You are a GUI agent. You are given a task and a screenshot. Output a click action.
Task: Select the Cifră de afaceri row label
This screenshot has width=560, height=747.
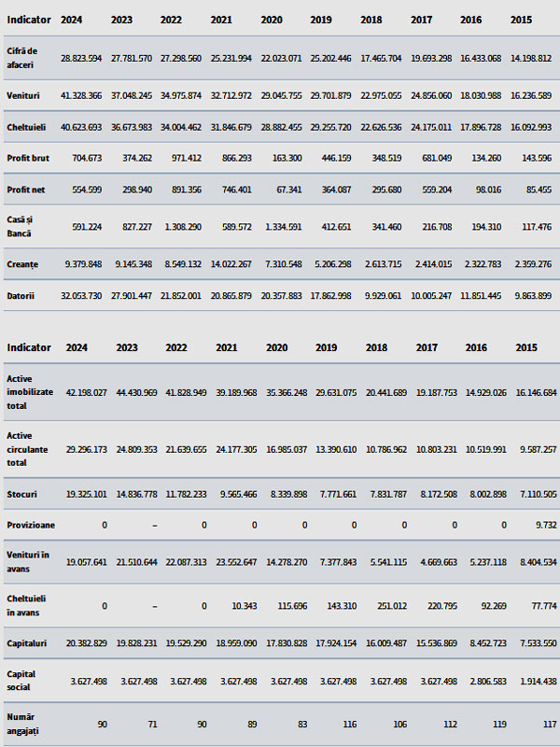(x=21, y=58)
